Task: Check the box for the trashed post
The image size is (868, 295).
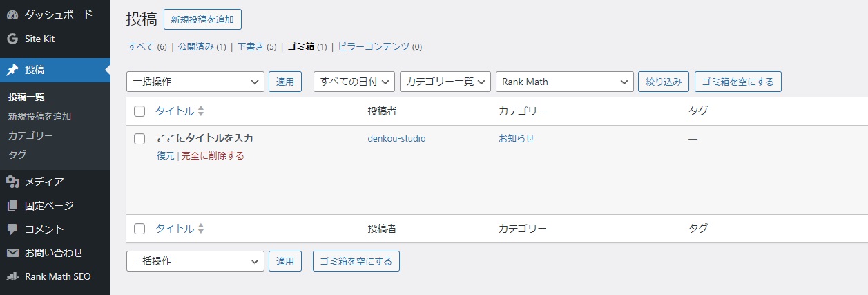Action: point(139,139)
